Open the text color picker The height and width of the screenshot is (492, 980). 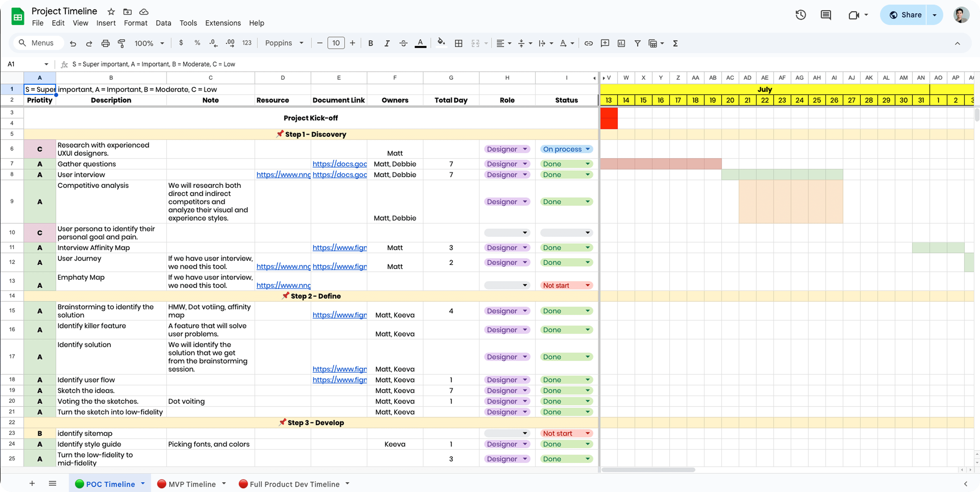pos(420,43)
